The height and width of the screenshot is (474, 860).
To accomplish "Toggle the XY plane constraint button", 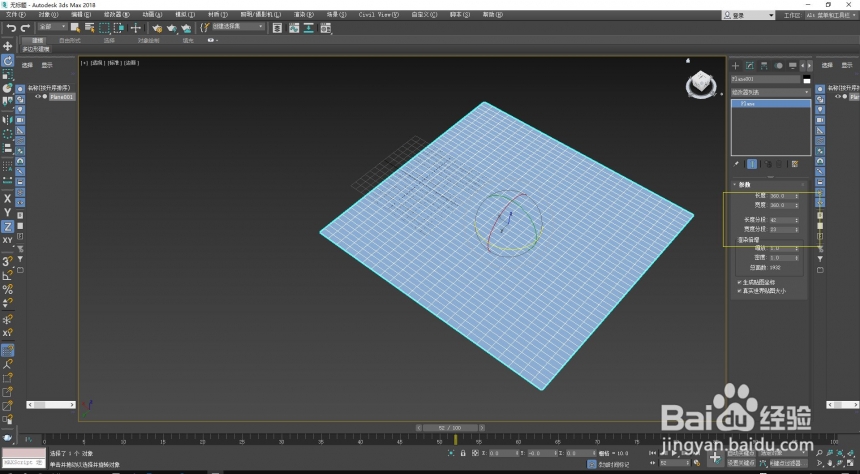I will 8,240.
